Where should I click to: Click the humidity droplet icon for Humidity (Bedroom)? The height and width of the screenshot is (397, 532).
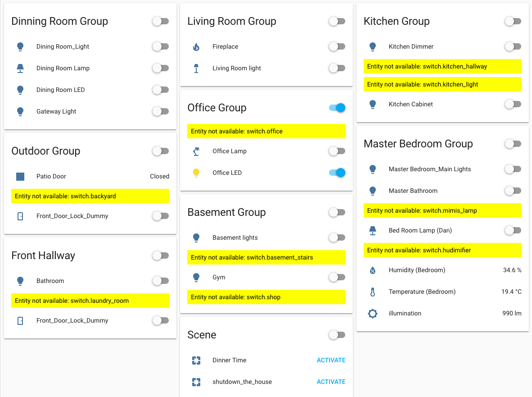point(373,270)
